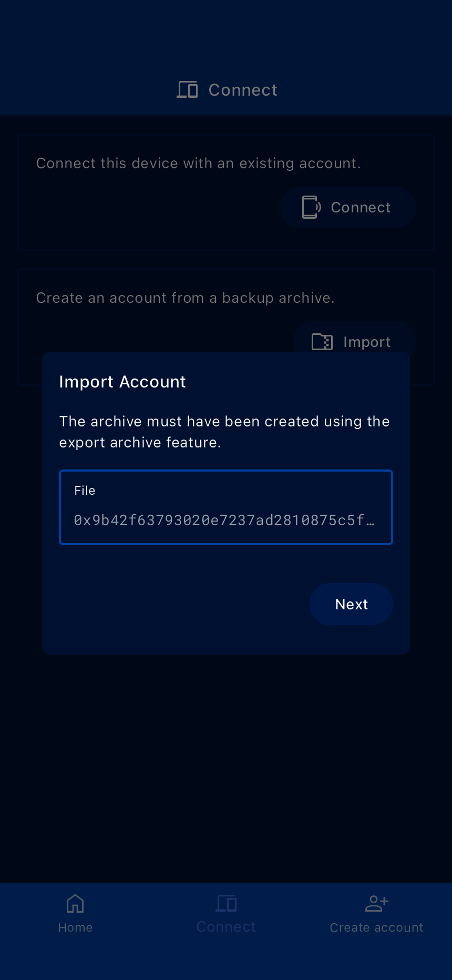Click the Import Account dialog title
Viewport: 452px width, 980px height.
[122, 382]
